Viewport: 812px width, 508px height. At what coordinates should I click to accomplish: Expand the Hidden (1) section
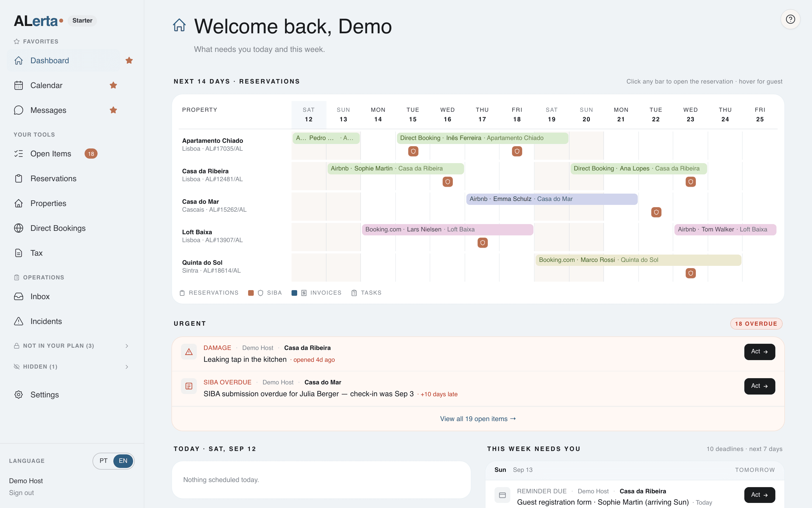tap(71, 367)
